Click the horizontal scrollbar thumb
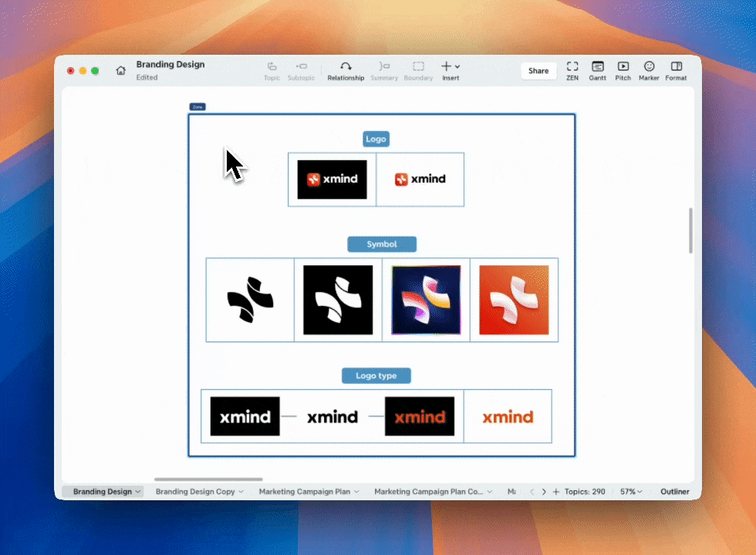Screen dimensions: 756x555 pyautogui.click(x=208, y=479)
